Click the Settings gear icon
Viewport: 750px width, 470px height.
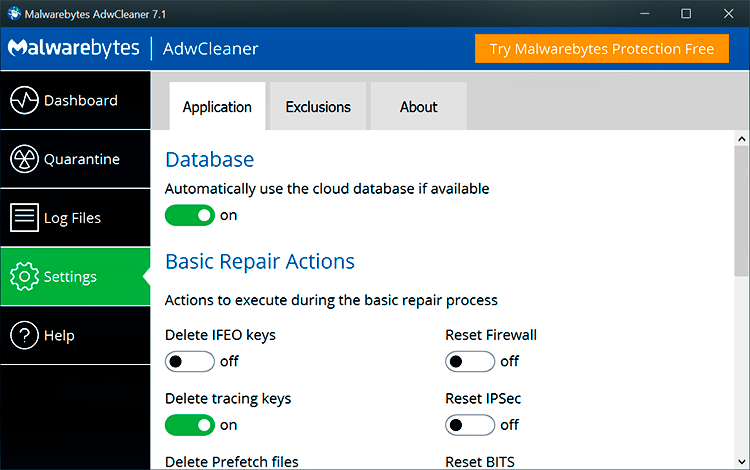(24, 276)
